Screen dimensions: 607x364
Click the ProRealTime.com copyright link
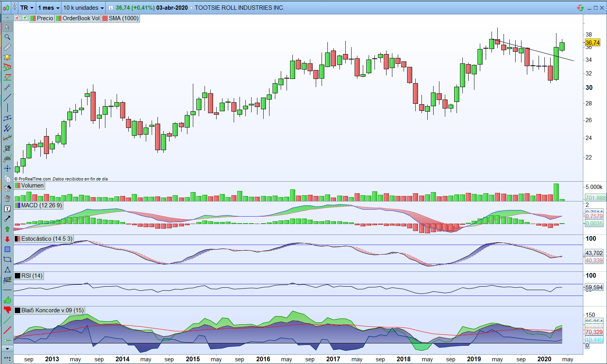click(33, 179)
